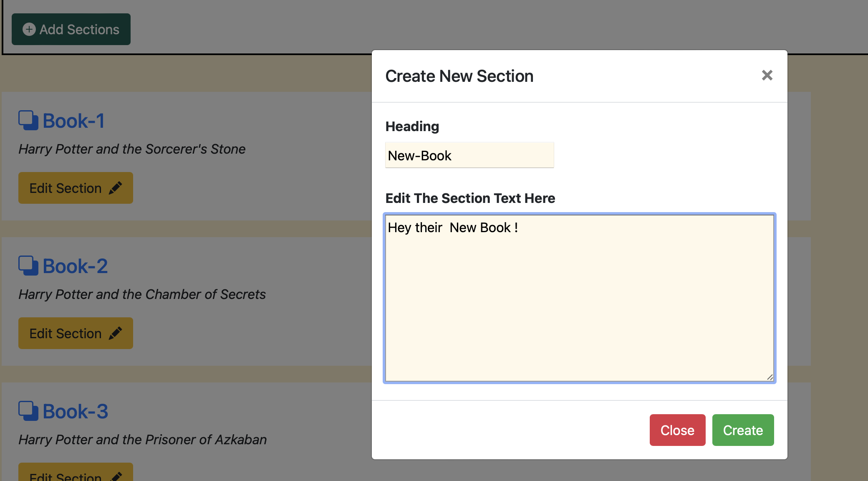Click the plus icon in Add Sections
Viewport: 868px width, 481px height.
pyautogui.click(x=29, y=29)
